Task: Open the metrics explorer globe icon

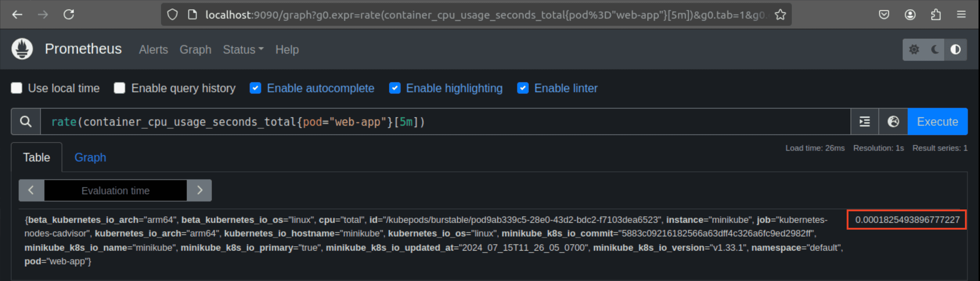Action: [x=893, y=121]
